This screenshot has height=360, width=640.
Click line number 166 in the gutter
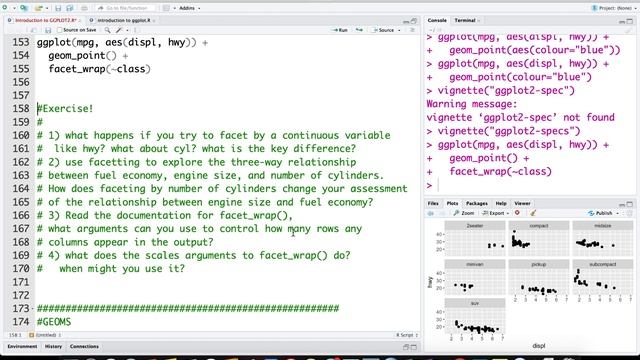[21, 216]
